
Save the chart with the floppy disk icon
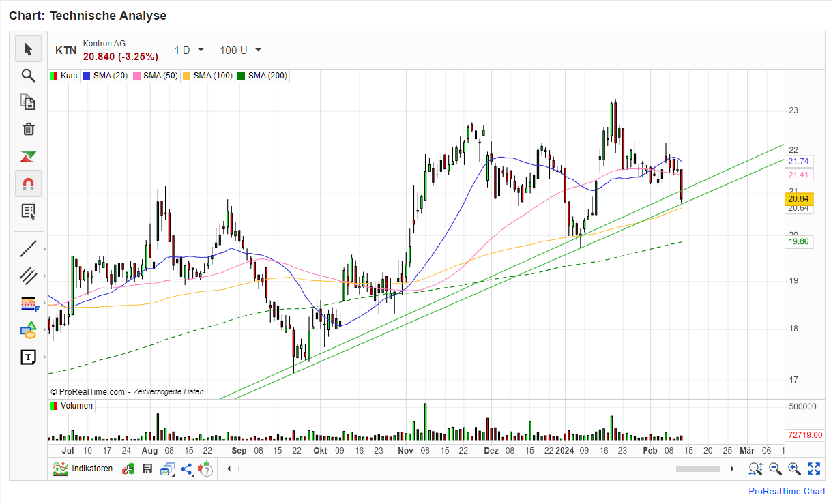(x=147, y=469)
